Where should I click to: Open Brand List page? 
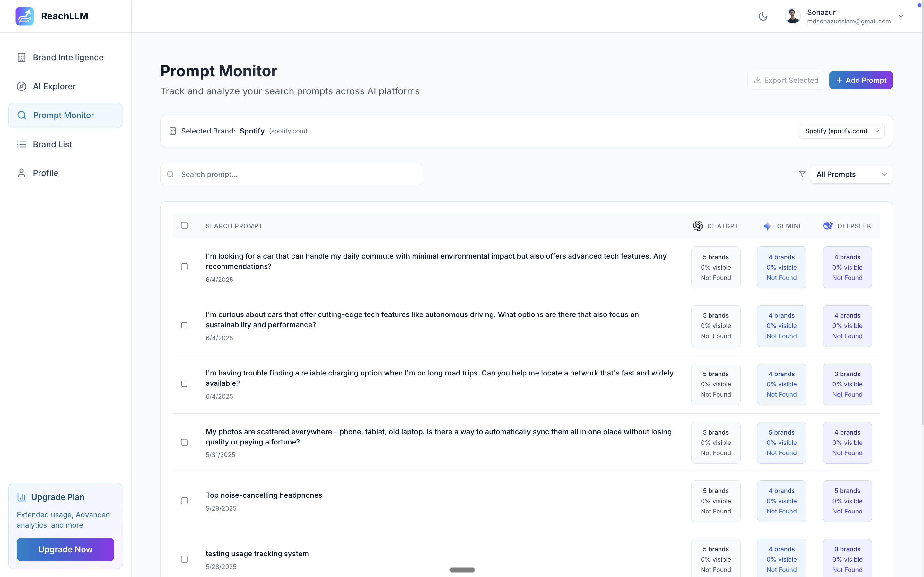coord(65,144)
